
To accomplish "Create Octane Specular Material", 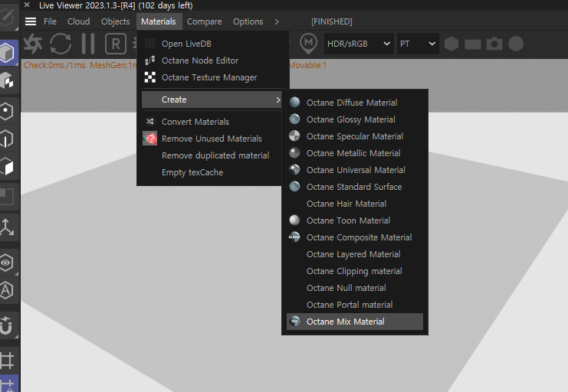I will click(x=355, y=136).
